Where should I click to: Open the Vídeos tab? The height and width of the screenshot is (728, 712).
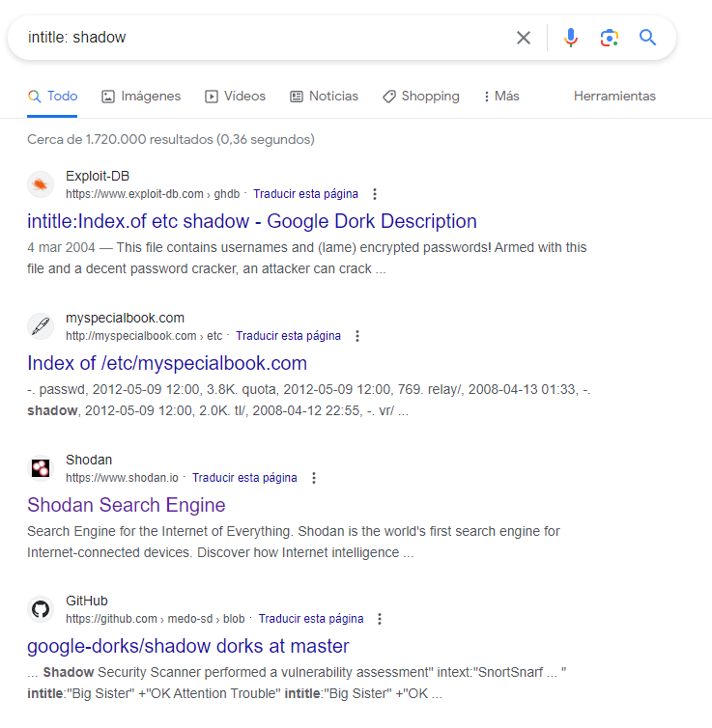(235, 97)
